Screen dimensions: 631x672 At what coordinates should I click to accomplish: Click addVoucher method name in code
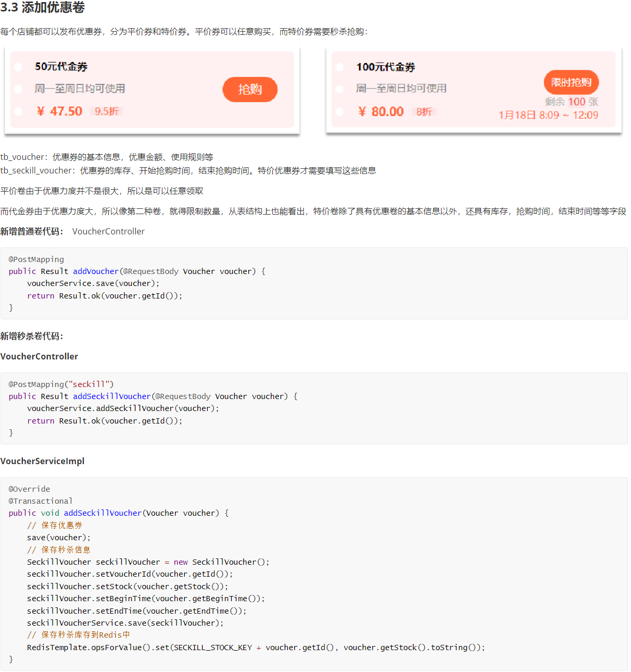(x=96, y=271)
